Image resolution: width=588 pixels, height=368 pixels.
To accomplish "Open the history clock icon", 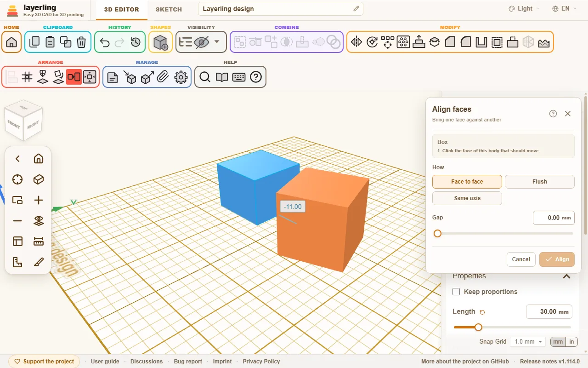I will [x=136, y=42].
